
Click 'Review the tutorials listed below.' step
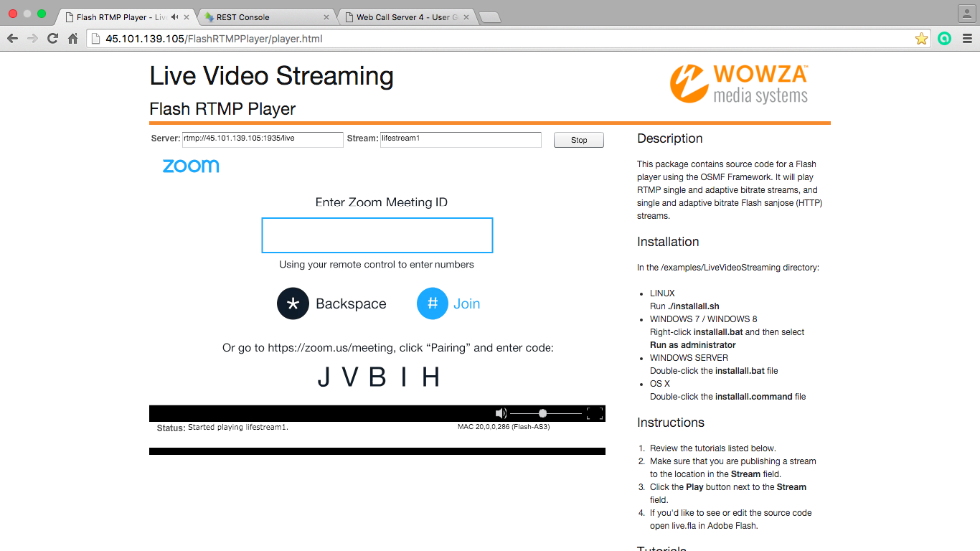713,448
